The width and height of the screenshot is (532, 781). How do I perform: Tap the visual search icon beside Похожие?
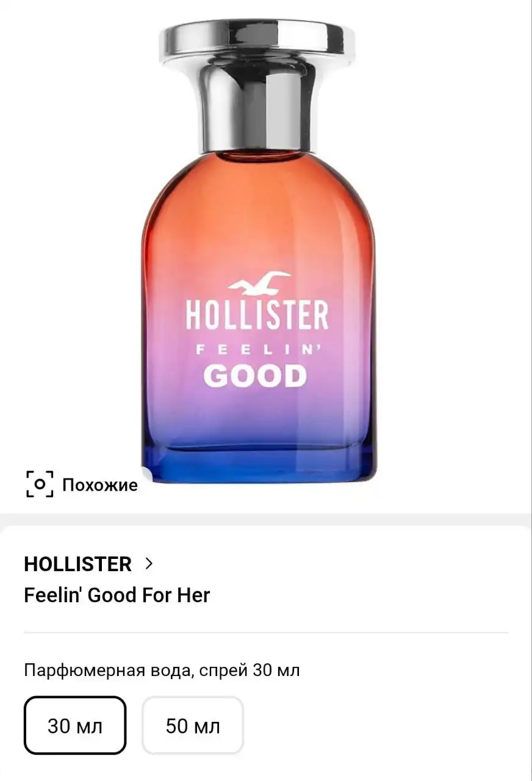point(40,484)
